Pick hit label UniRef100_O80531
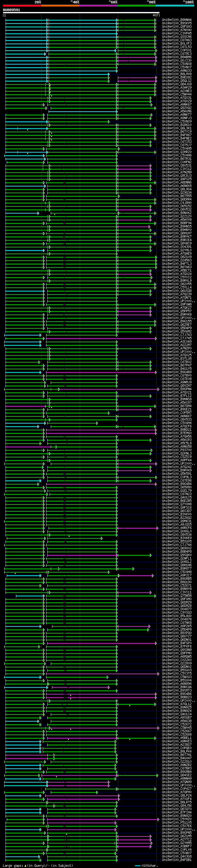This screenshot has height=868, width=197. [177, 165]
